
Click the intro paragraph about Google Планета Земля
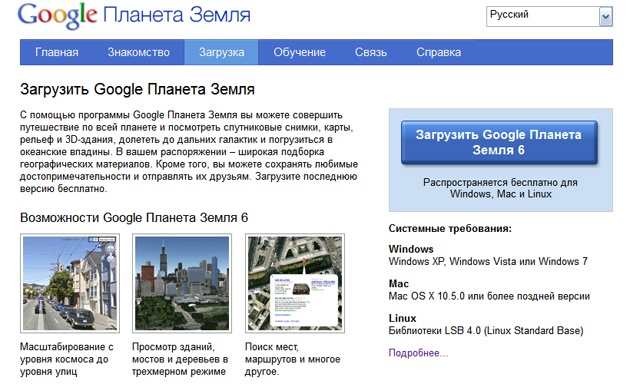189,152
